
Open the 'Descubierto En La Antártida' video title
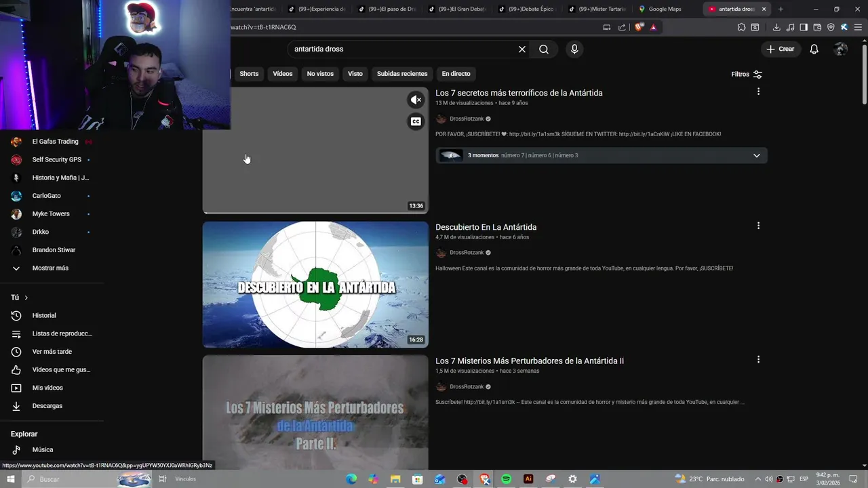486,227
